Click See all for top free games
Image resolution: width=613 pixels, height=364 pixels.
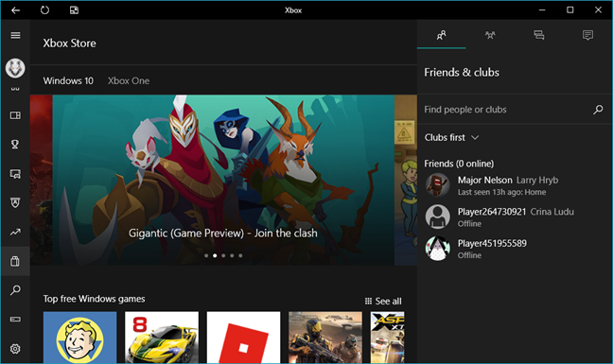[x=383, y=301]
